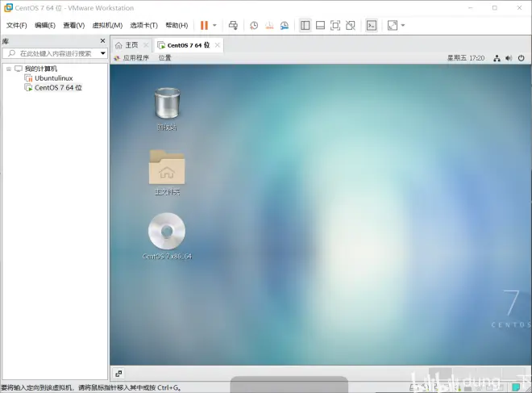Open the CentOS 应用程序 menu
Image resolution: width=532 pixels, height=393 pixels.
(135, 58)
